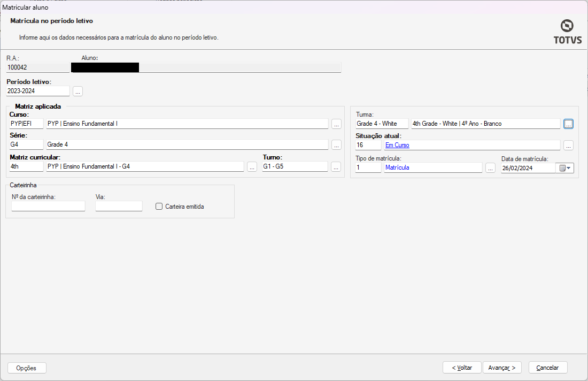Click the Carteirinha group label
The width and height of the screenshot is (588, 381).
(x=23, y=185)
